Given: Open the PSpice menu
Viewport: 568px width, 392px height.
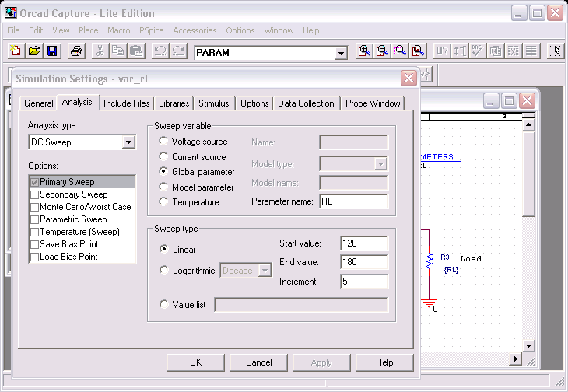Looking at the screenshot, I should point(152,30).
